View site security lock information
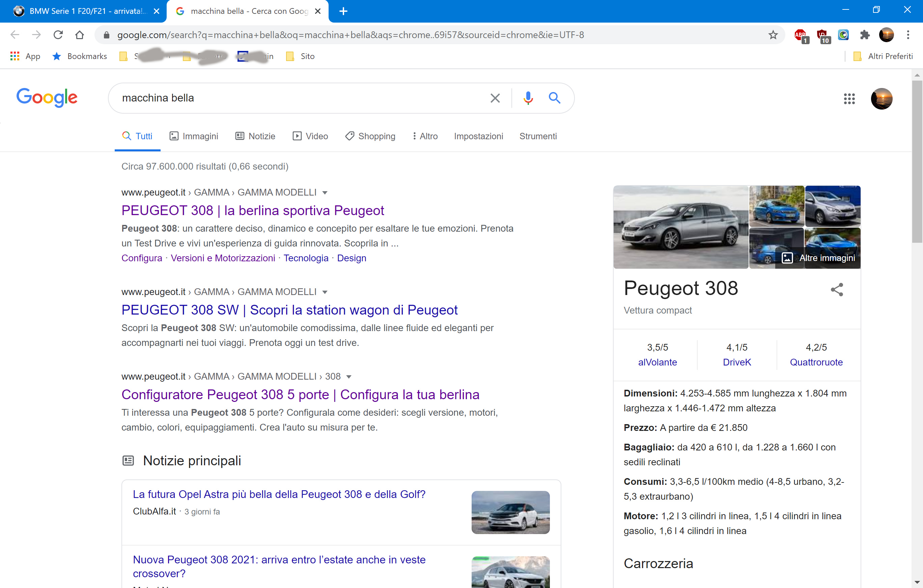923x588 pixels. pos(107,35)
